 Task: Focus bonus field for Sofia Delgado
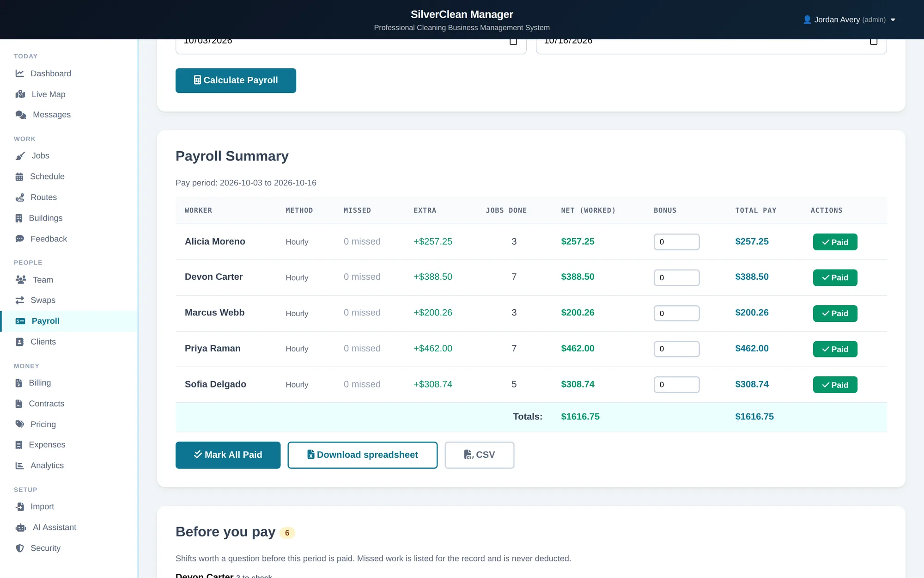tap(676, 385)
